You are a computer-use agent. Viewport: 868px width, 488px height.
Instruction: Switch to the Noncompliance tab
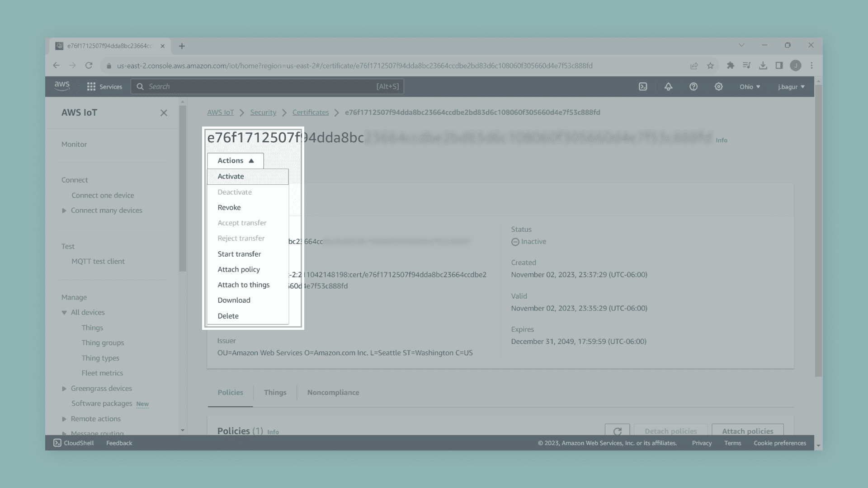point(333,393)
